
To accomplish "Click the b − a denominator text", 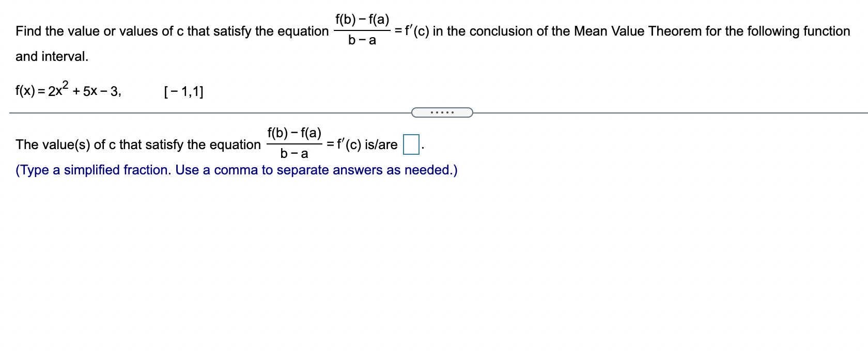I will (362, 40).
